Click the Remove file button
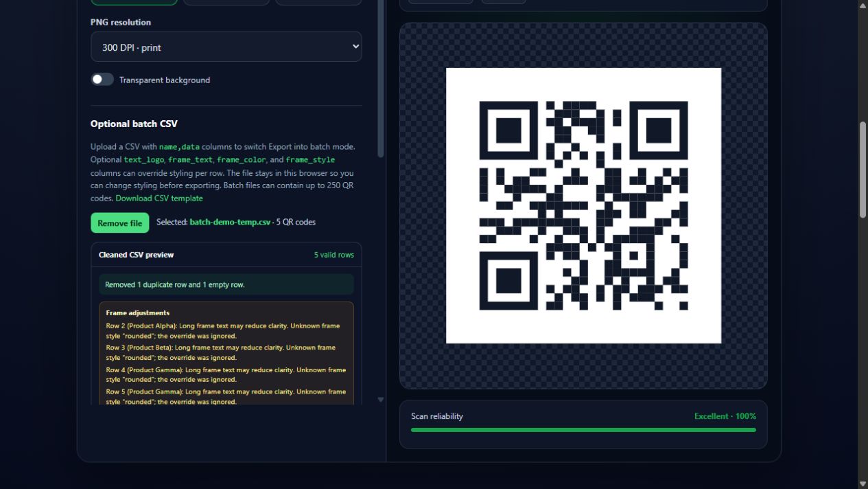Image resolution: width=868 pixels, height=489 pixels. tap(119, 223)
